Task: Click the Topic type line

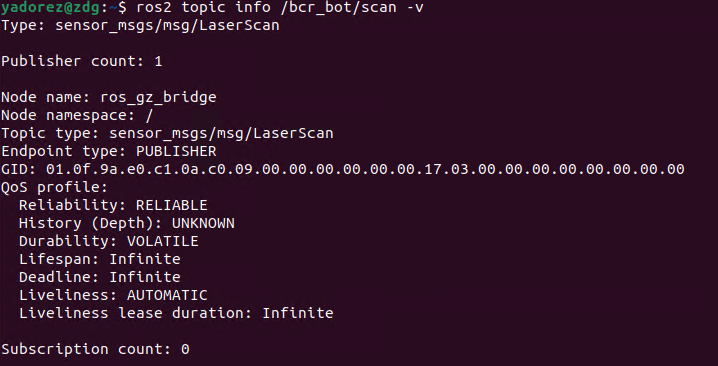Action: point(167,133)
